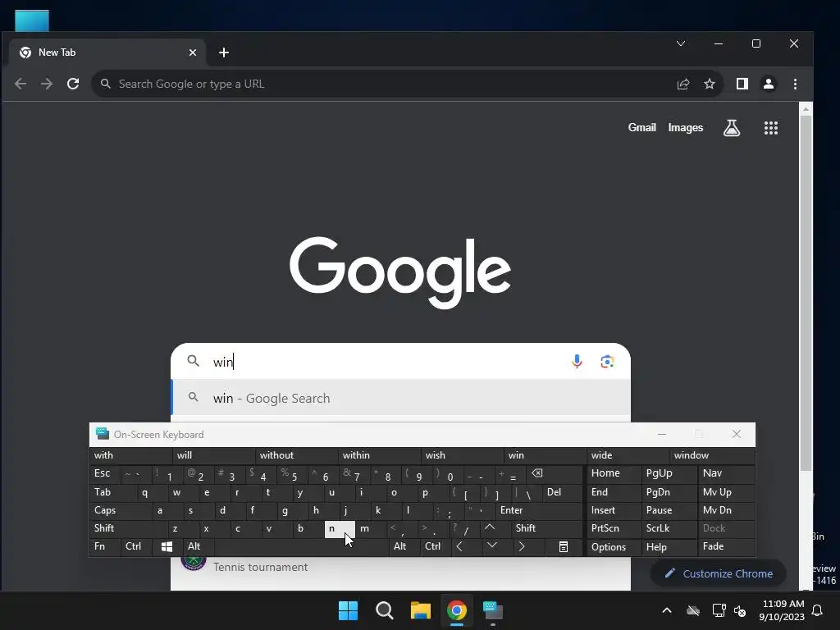Screen dimensions: 840x630
Task: Open the Google apps grid icon
Action: coord(771,127)
